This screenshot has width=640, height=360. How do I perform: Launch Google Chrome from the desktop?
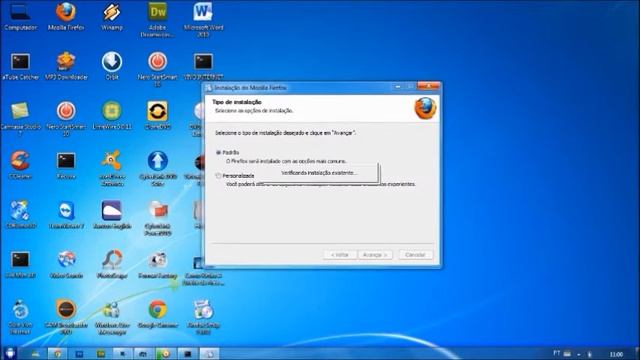pyautogui.click(x=157, y=314)
